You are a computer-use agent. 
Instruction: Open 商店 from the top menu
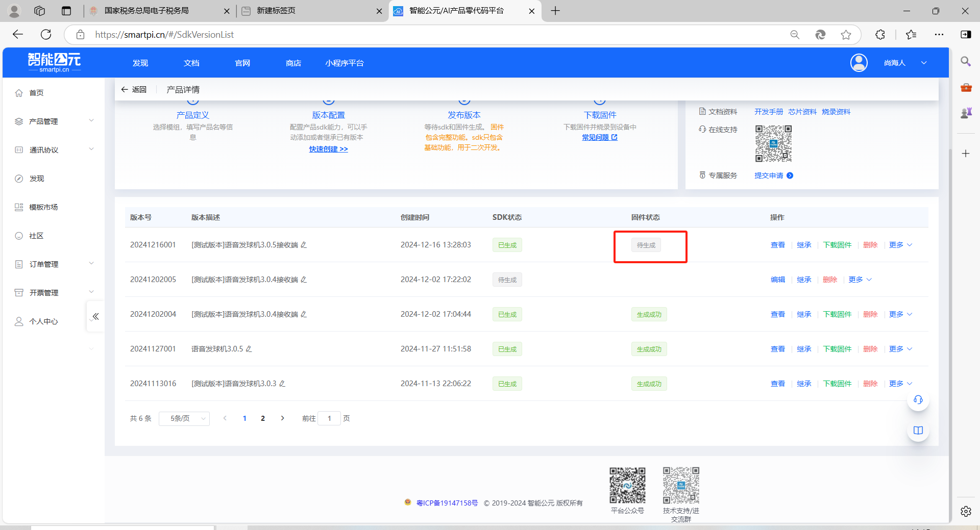tap(293, 63)
